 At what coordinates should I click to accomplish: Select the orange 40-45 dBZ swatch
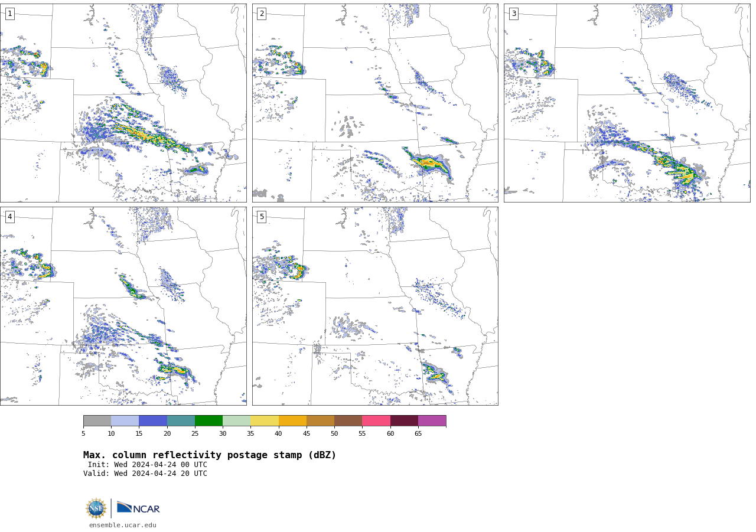click(x=292, y=421)
